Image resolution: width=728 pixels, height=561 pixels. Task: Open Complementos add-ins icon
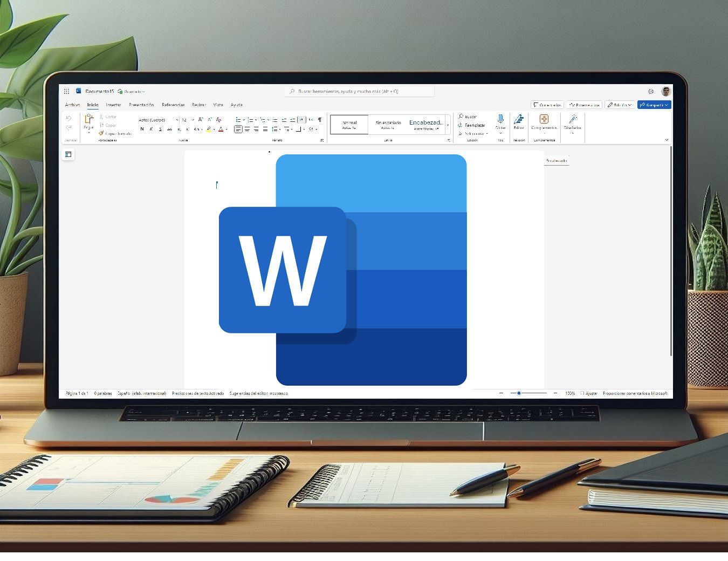click(544, 119)
